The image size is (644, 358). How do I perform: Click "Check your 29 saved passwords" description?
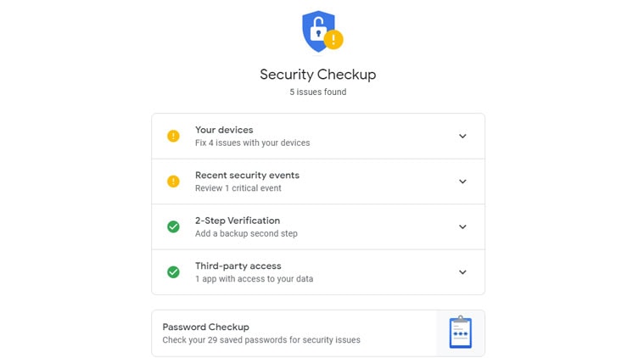(261, 340)
